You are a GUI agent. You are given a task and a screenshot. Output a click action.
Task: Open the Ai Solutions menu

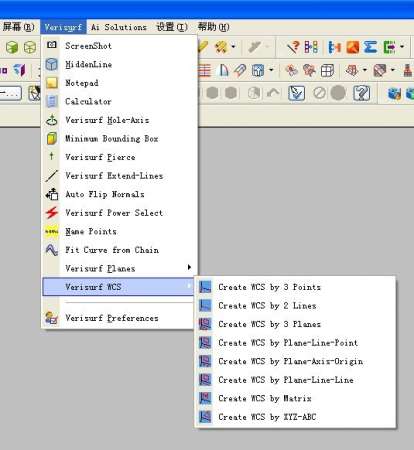click(x=119, y=27)
